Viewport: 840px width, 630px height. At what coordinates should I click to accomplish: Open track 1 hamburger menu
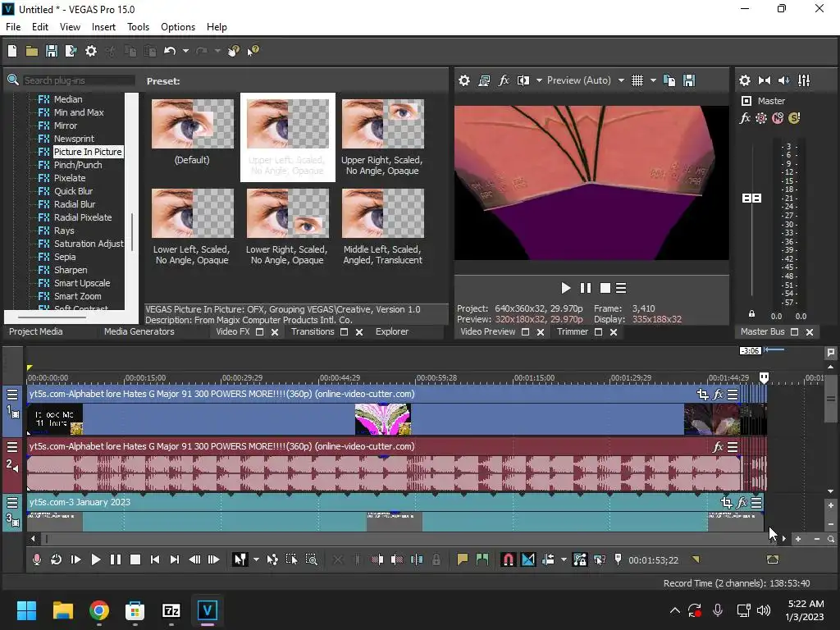[11, 395]
